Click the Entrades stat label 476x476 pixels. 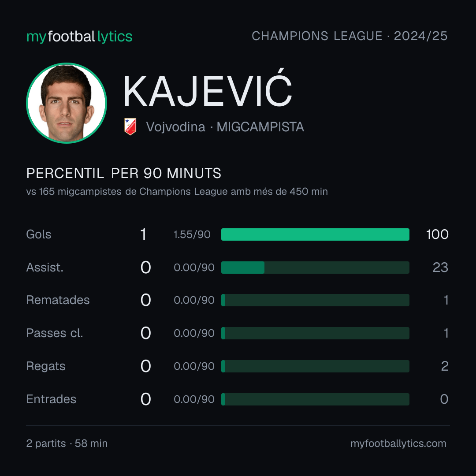pyautogui.click(x=51, y=399)
